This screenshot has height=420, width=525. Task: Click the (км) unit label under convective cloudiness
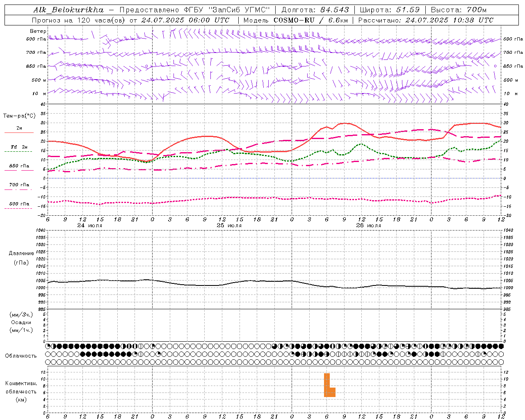[21, 399]
